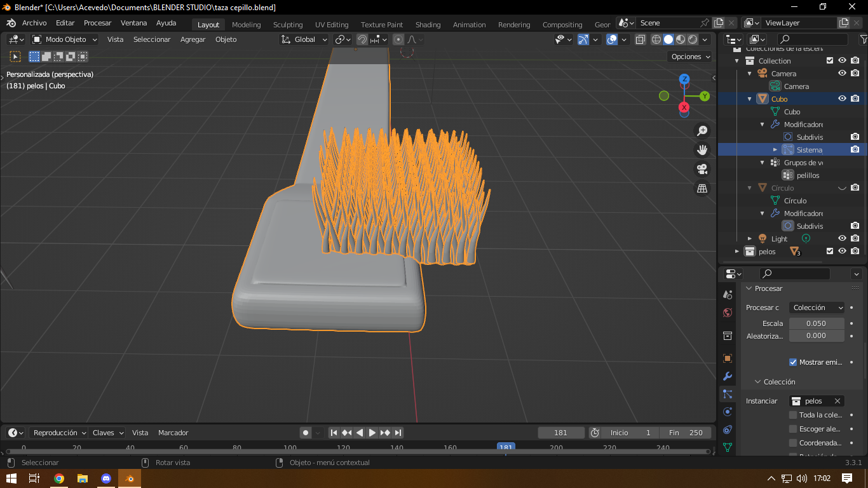Switch perspective/orthographic with the grid icon
The width and height of the screenshot is (868, 488).
[702, 188]
